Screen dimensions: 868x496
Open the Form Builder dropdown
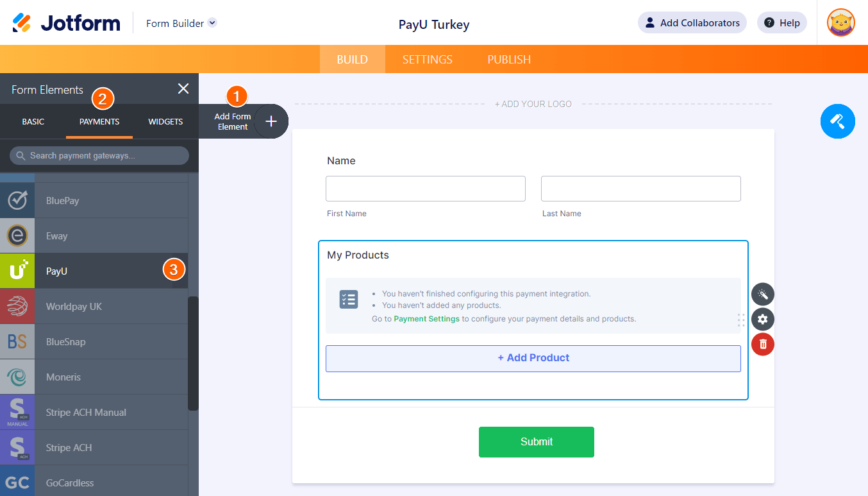[x=181, y=23]
